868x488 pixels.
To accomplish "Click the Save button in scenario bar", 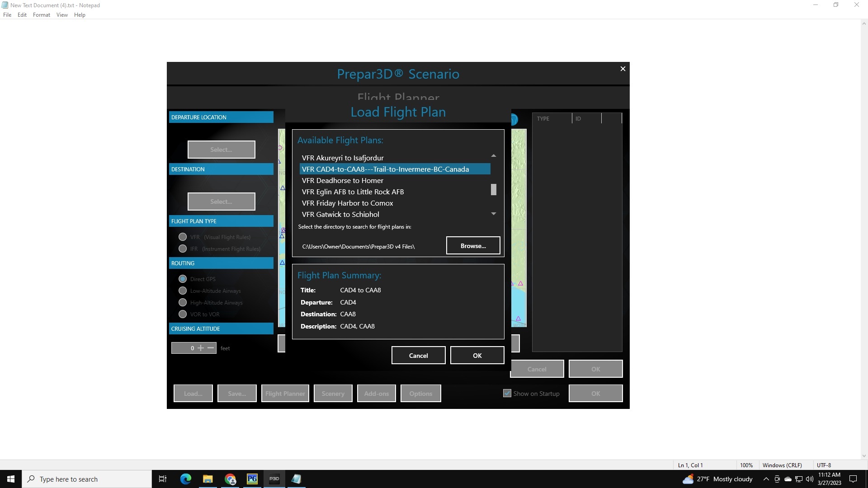I will [237, 394].
